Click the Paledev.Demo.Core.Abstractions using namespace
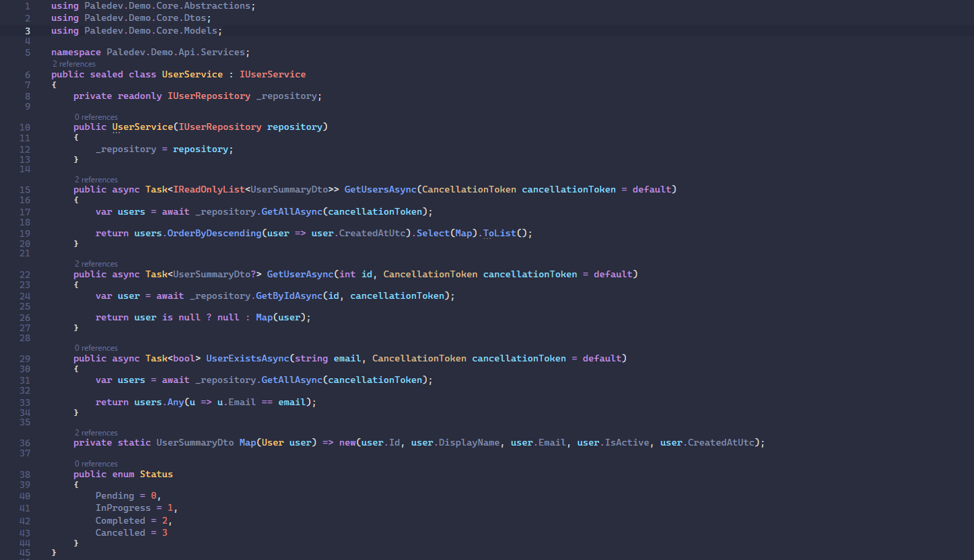The image size is (974, 560). [x=168, y=5]
